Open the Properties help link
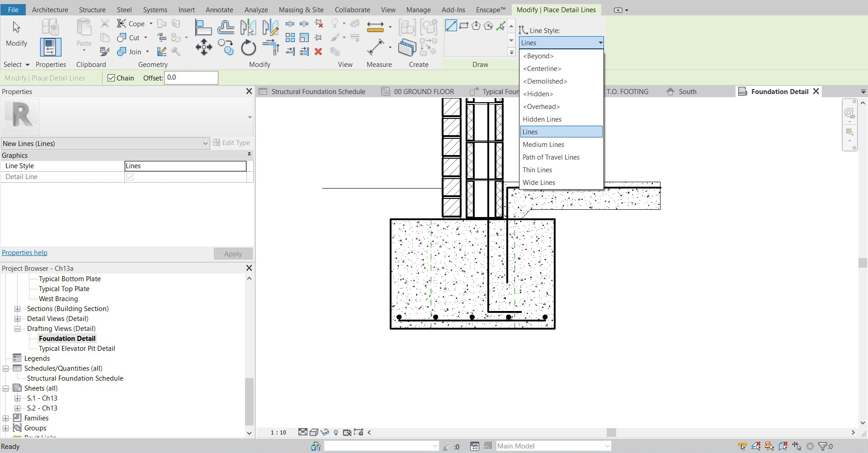 click(24, 252)
